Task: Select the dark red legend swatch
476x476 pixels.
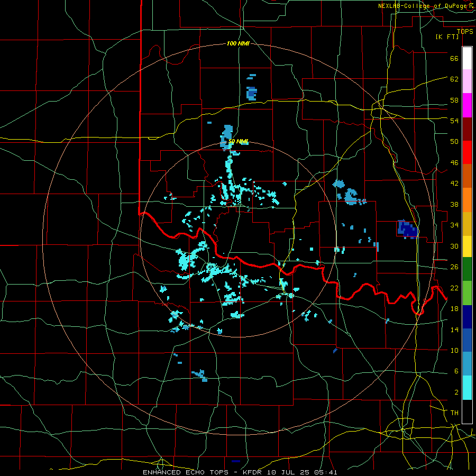Action: point(467,129)
